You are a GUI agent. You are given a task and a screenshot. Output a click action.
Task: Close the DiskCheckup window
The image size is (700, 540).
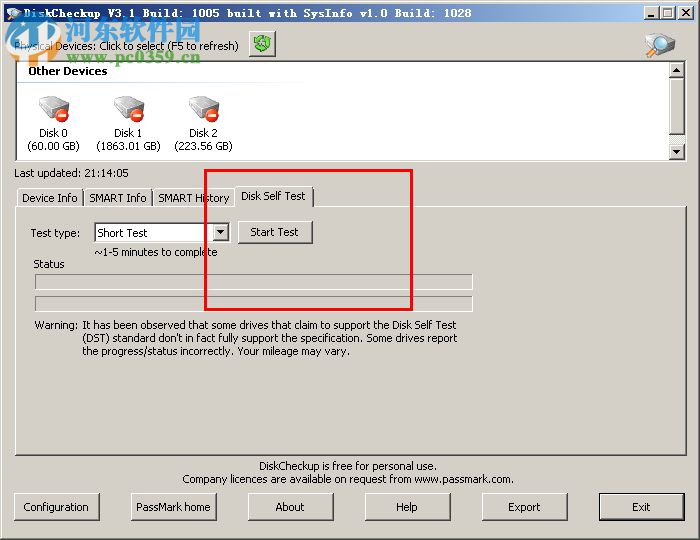[686, 13]
